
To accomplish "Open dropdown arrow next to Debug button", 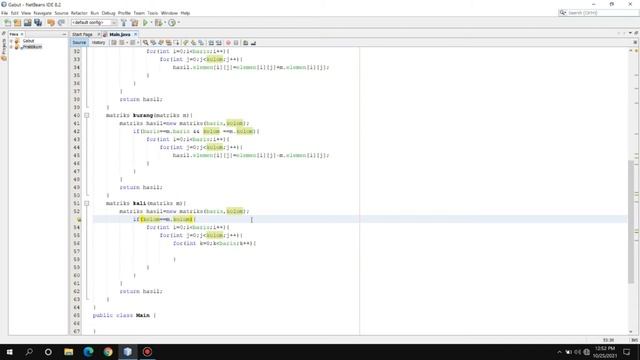I will [x=165, y=22].
